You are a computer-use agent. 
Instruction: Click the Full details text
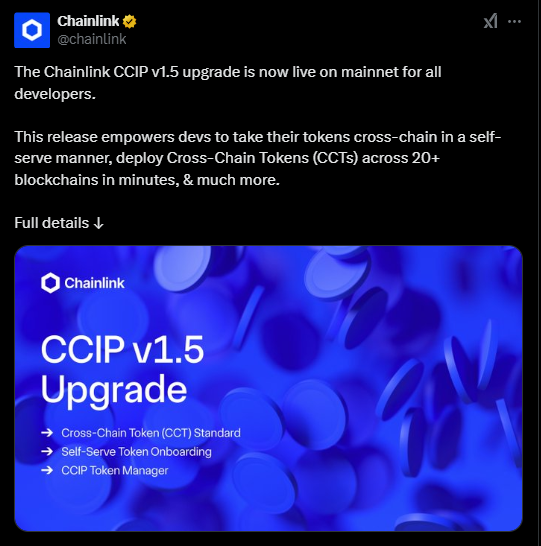52,223
